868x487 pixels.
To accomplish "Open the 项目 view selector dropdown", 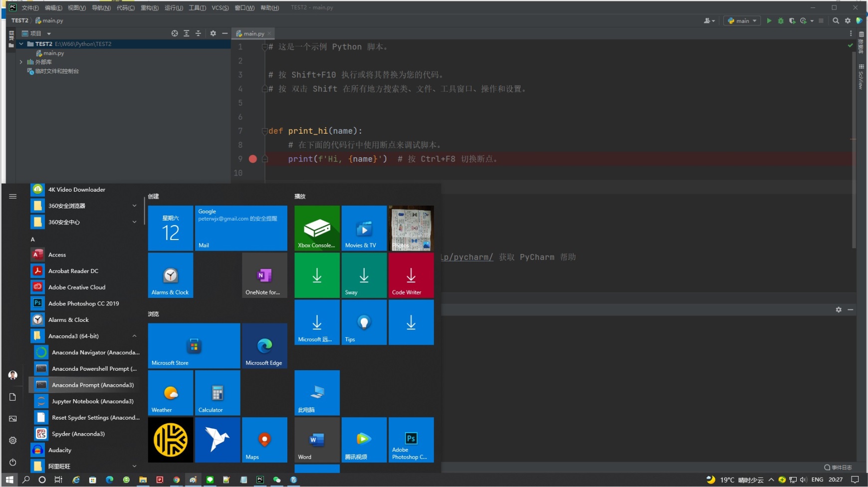I will (48, 33).
